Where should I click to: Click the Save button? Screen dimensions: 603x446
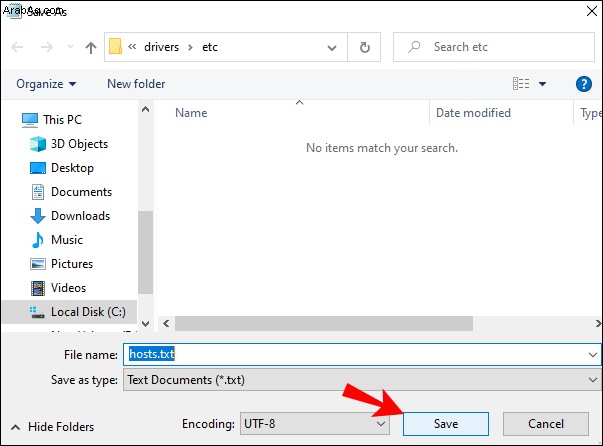tap(446, 424)
